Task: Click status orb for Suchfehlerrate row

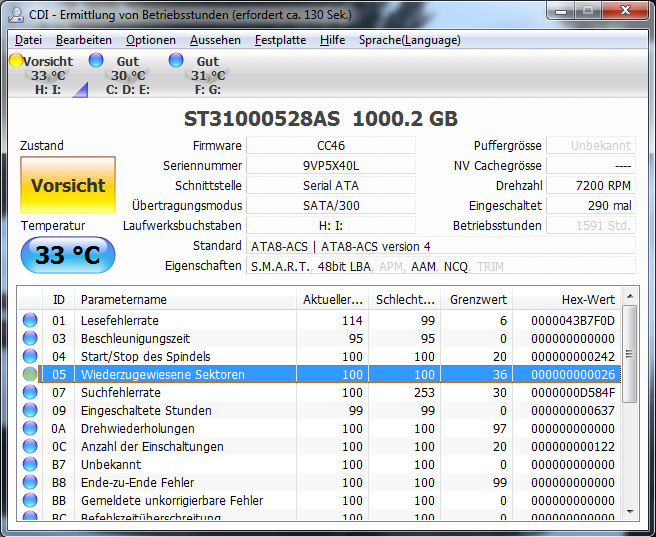Action: [30, 392]
